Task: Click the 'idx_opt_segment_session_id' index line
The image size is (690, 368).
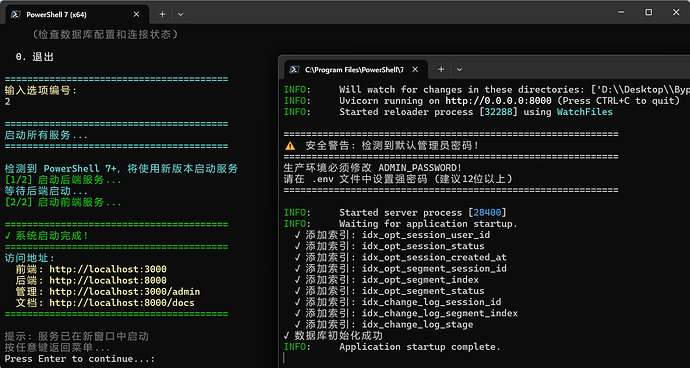Action: pyautogui.click(x=400, y=269)
